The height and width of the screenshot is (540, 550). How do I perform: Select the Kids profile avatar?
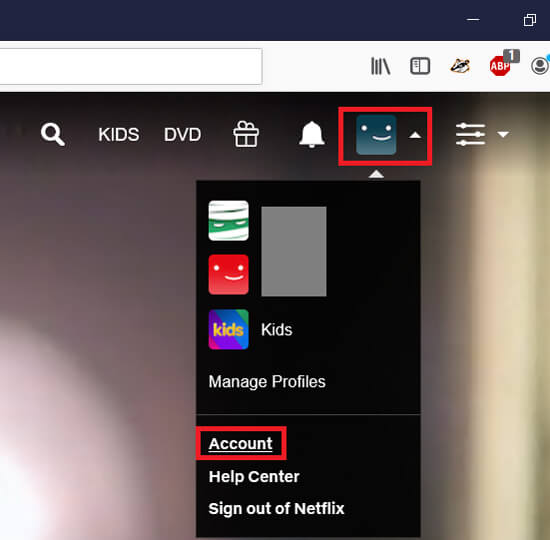228,329
